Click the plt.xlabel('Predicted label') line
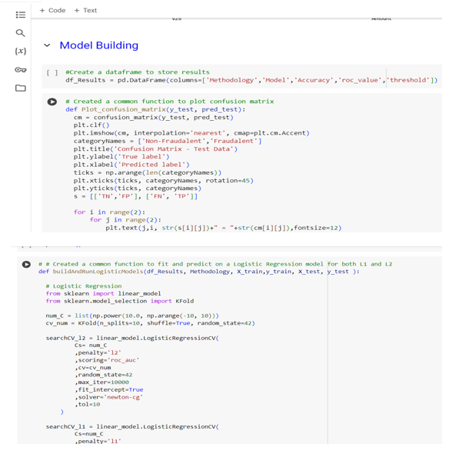This screenshot has width=476, height=454. (131, 165)
